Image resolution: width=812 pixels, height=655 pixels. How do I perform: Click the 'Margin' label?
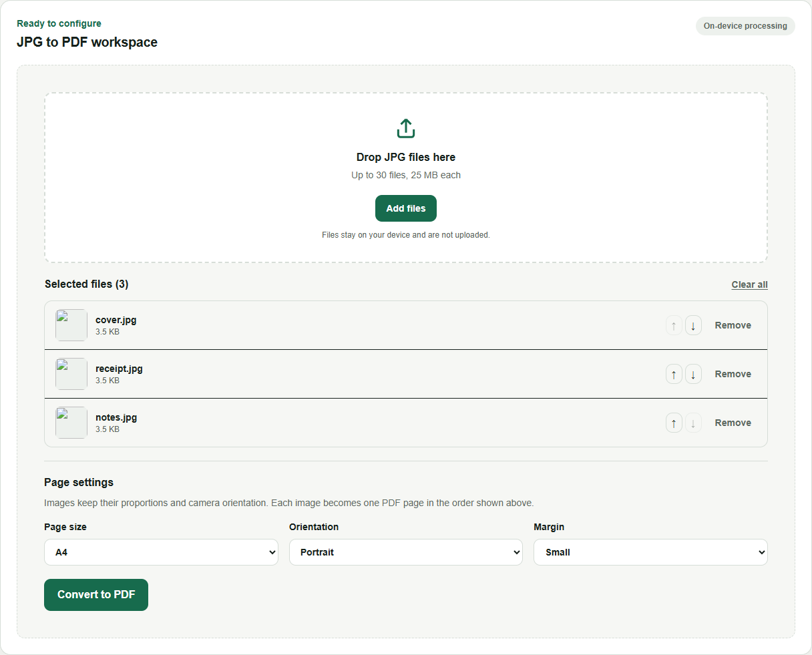(x=549, y=527)
